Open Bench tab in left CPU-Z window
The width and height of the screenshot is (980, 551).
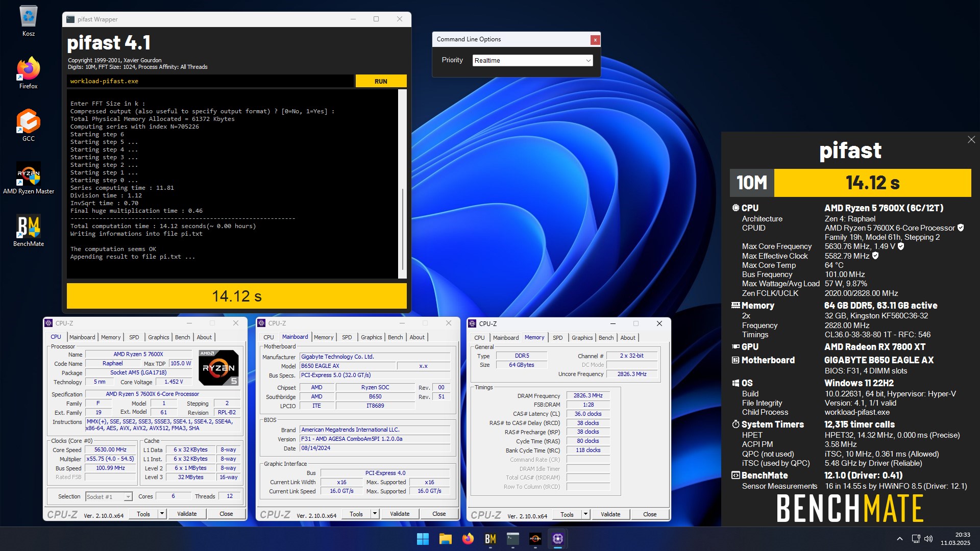coord(183,337)
